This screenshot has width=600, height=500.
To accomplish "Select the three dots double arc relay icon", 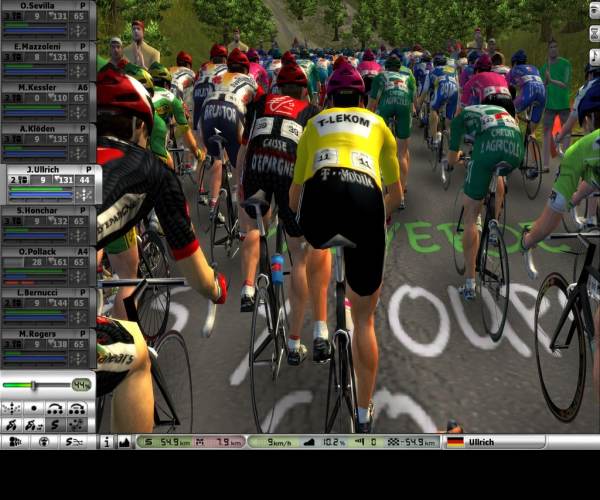I will (77, 409).
